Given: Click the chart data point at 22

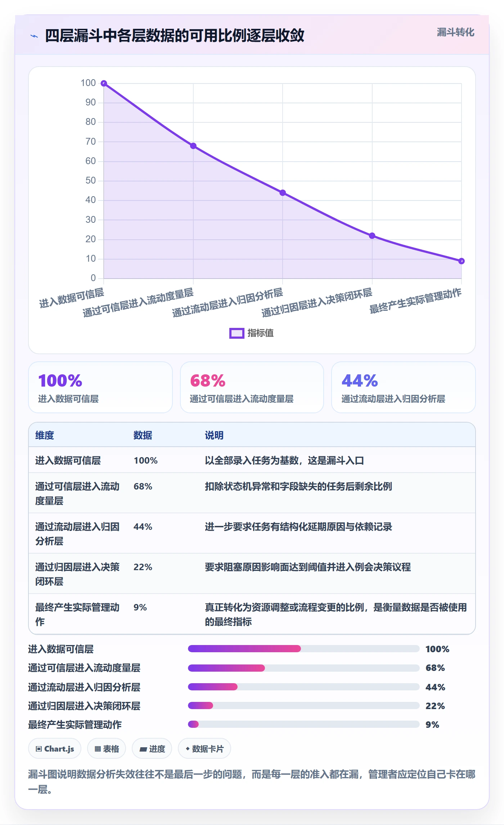Looking at the screenshot, I should (x=372, y=236).
